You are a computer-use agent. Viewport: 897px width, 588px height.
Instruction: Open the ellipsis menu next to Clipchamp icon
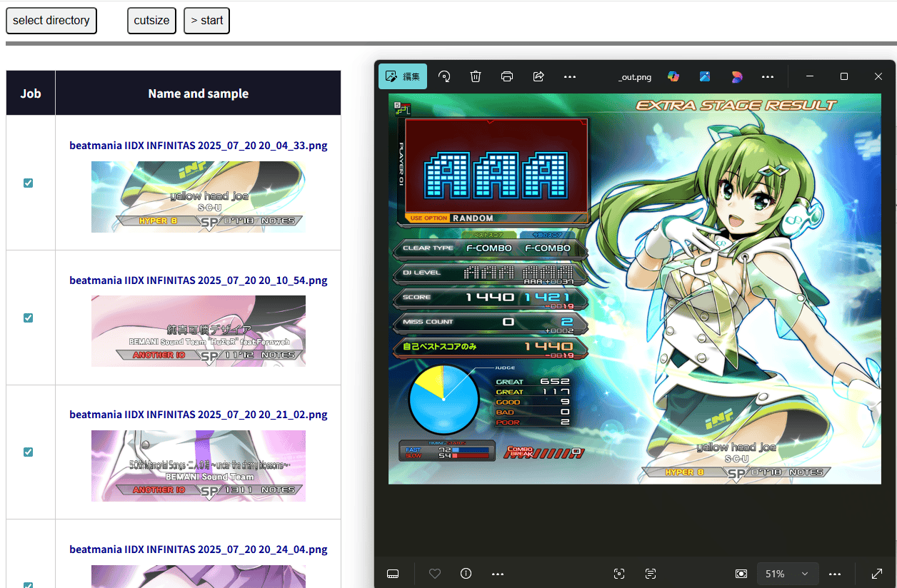pos(768,76)
